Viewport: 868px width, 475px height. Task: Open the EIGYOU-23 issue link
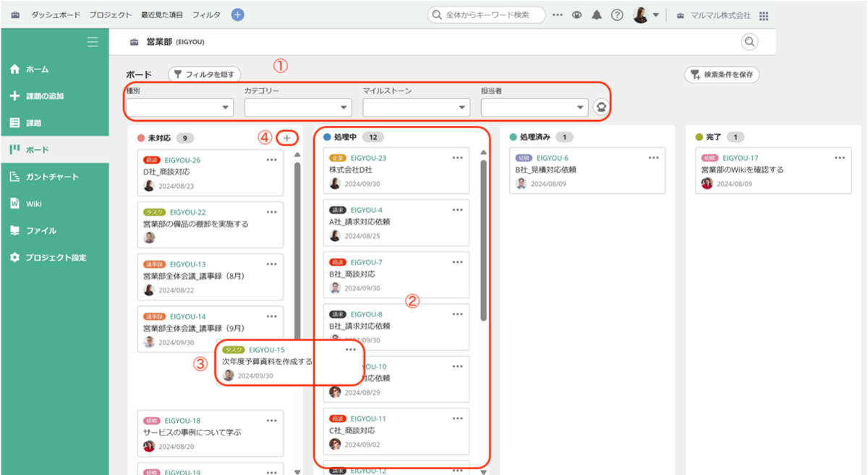(x=368, y=158)
